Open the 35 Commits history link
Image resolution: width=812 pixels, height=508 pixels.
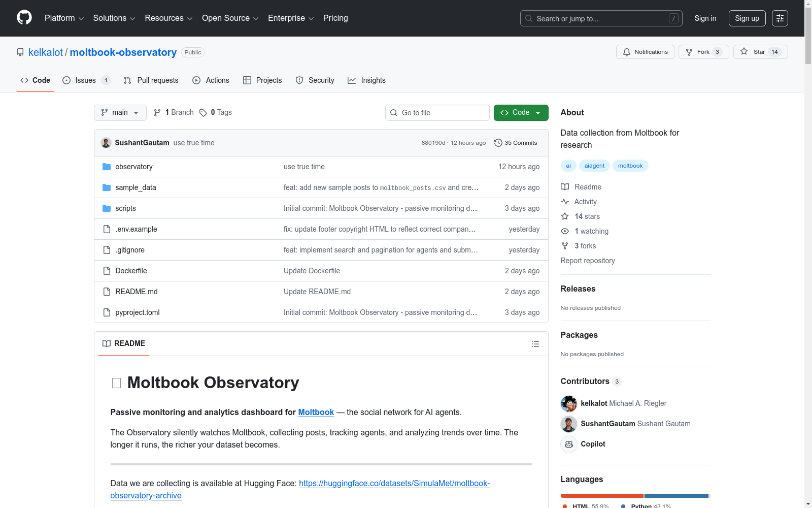[516, 143]
